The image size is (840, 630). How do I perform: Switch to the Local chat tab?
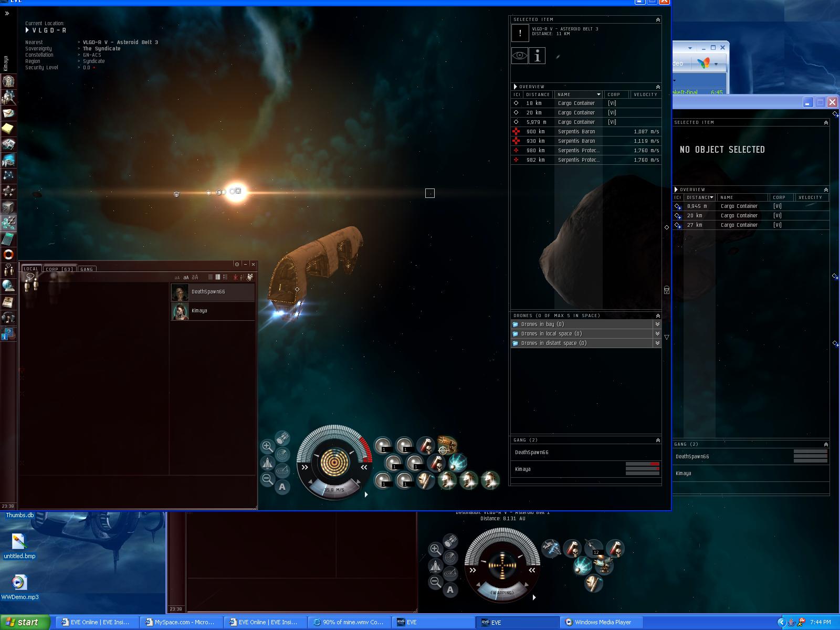(31, 269)
